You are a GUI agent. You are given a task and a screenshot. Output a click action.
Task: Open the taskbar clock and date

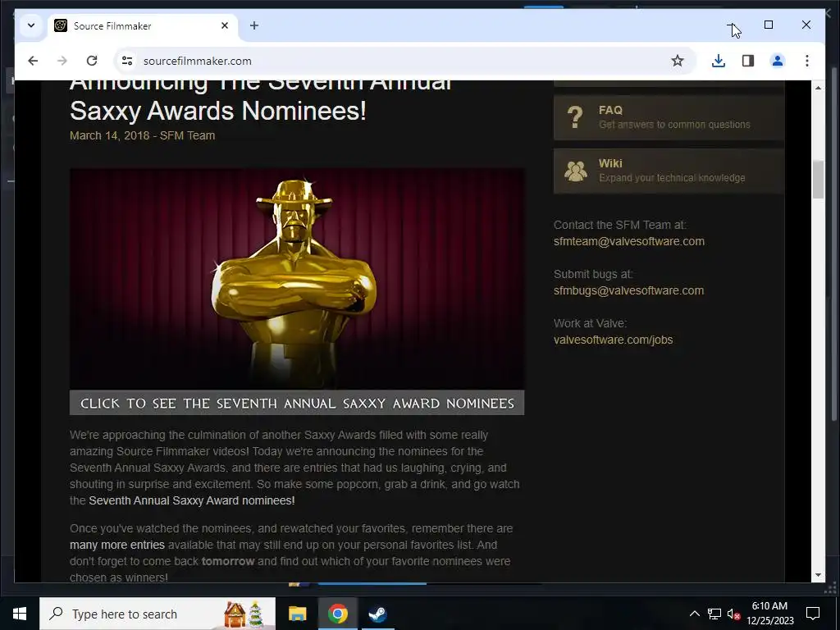pos(769,614)
